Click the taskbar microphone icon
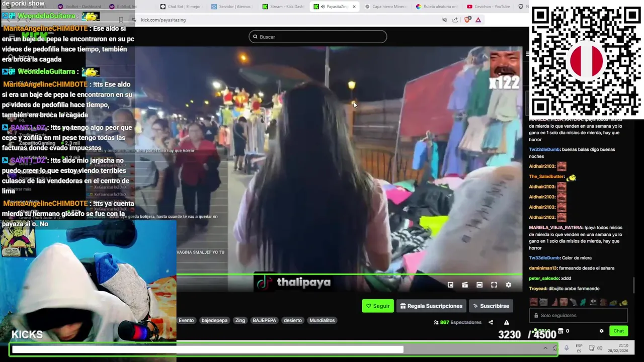Screen dimensions: 644x362 [567, 348]
